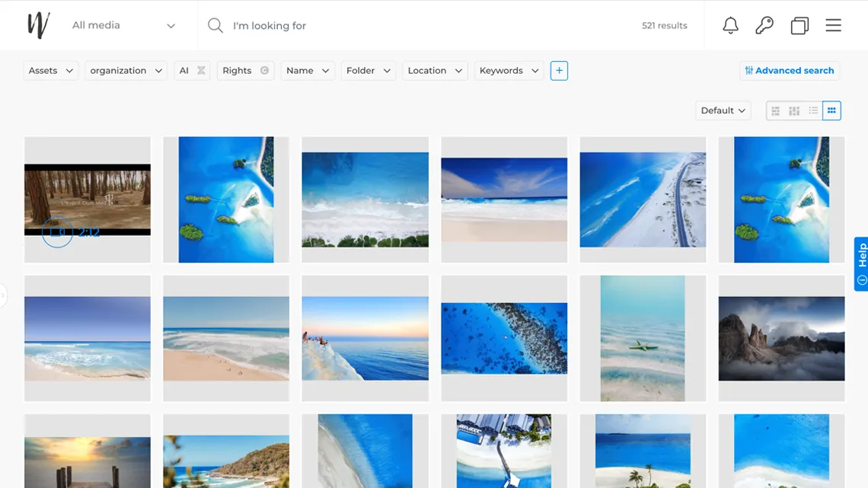
Task: Open the palm tree beach photo
Action: pos(643,451)
